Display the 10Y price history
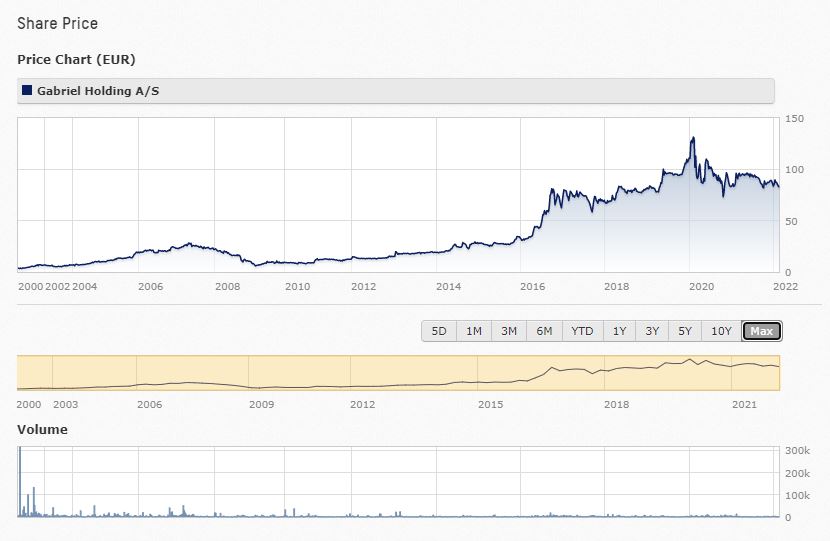Screen dimensions: 830x541 (x=721, y=331)
